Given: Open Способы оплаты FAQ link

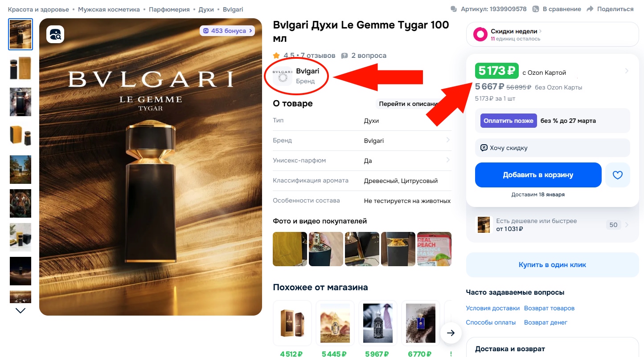Looking at the screenshot, I should tap(491, 322).
